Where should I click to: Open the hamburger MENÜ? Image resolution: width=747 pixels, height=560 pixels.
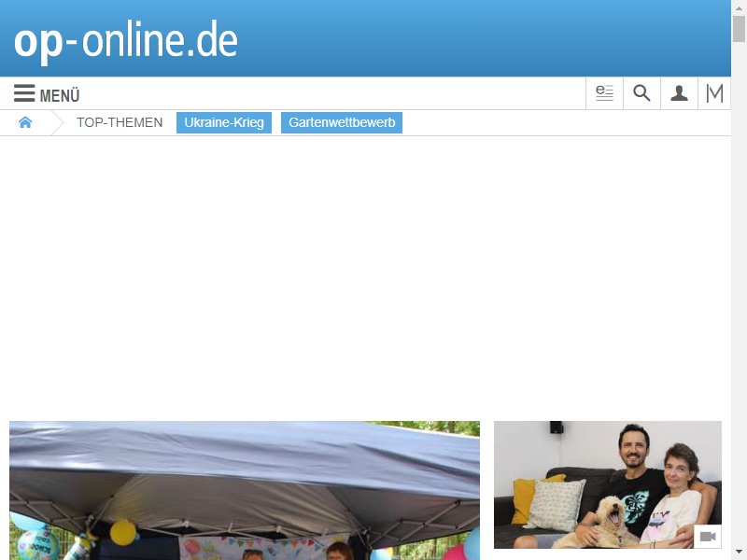coord(47,94)
